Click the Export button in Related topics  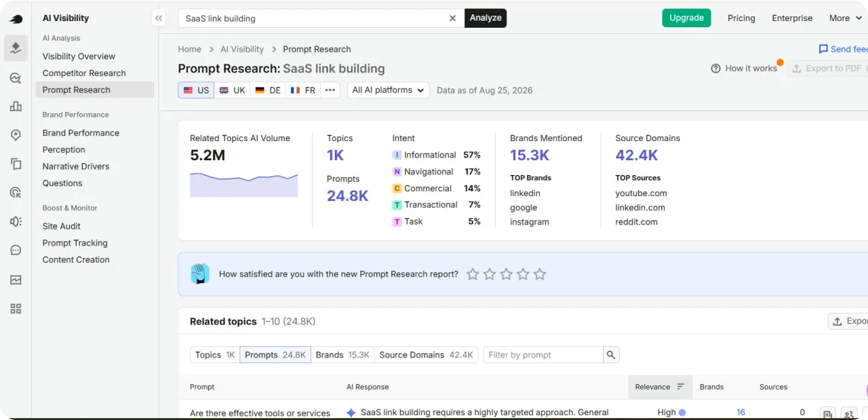point(848,321)
